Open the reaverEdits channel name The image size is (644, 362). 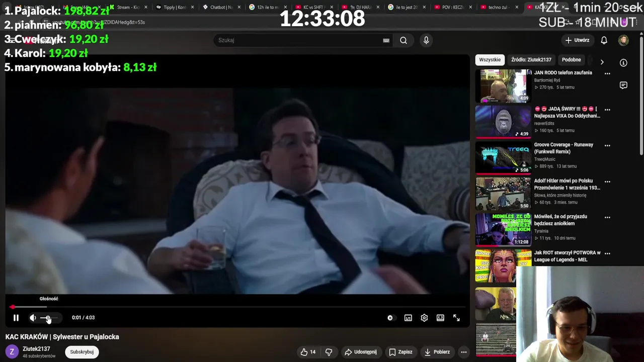pos(544,123)
